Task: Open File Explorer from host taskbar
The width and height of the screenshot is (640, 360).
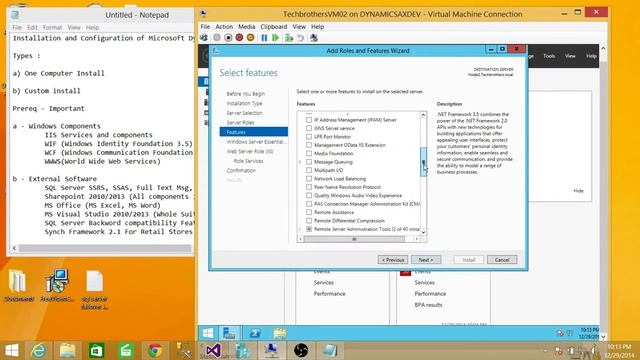Action: (x=68, y=350)
